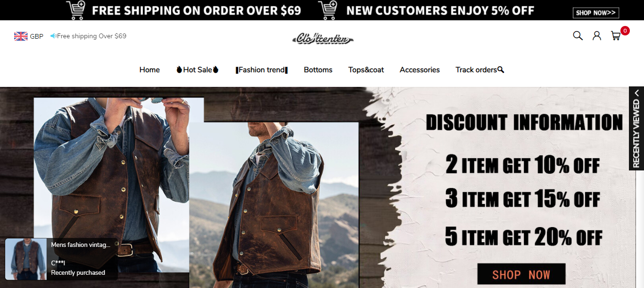Viewport: 644px width, 288px height.
Task: Open the user account icon
Action: [597, 35]
